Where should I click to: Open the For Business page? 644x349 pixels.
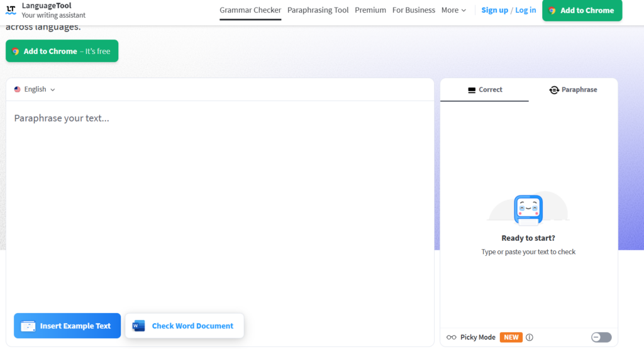[x=414, y=10]
